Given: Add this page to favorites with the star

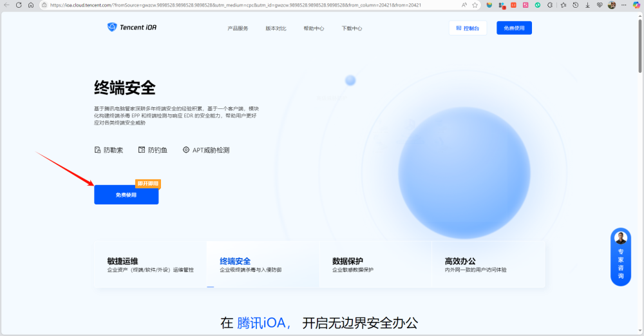Looking at the screenshot, I should 475,5.
